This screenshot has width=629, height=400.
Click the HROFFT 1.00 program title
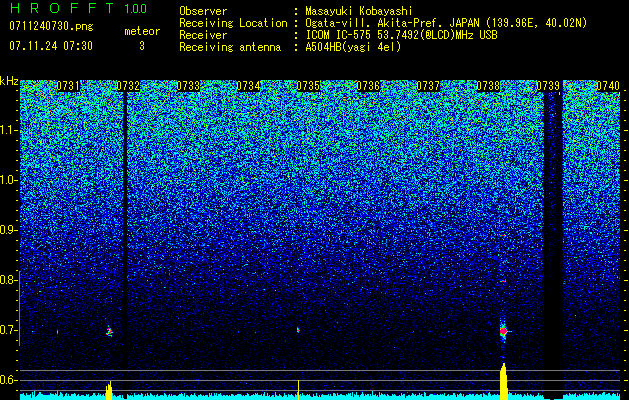coord(78,8)
